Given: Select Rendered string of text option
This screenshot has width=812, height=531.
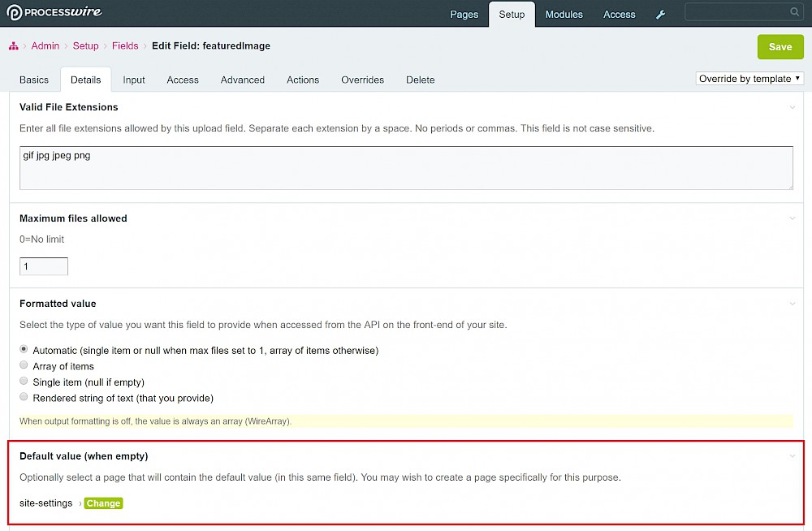Looking at the screenshot, I should click(x=24, y=397).
